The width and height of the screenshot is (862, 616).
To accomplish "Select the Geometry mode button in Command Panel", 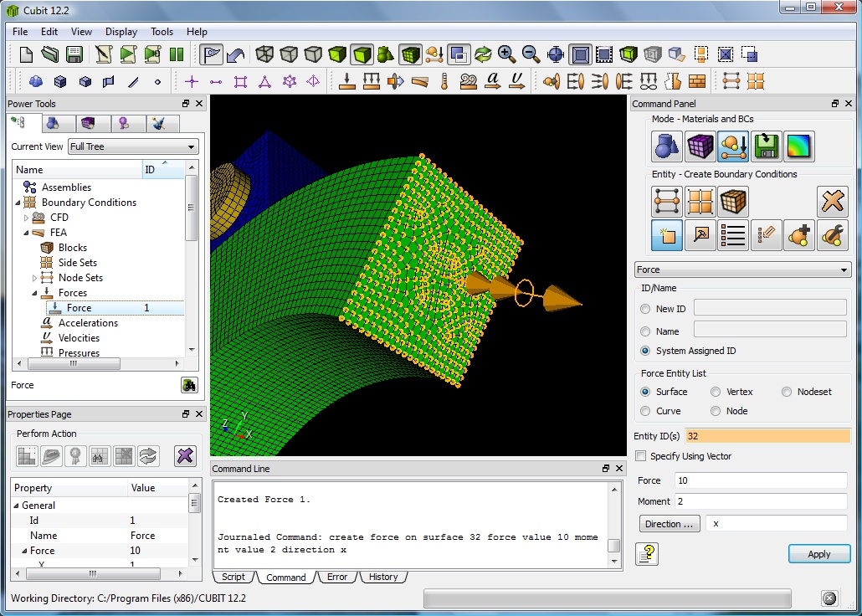I will pyautogui.click(x=666, y=146).
